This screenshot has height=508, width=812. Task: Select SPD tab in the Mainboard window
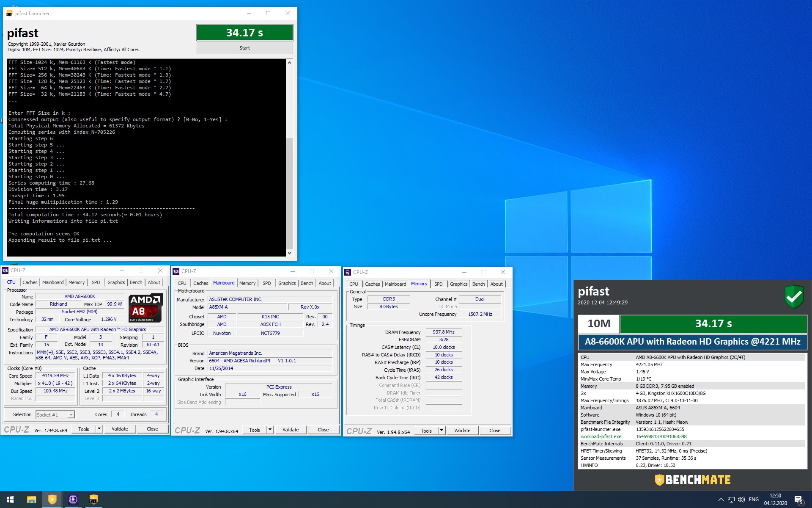coord(267,283)
